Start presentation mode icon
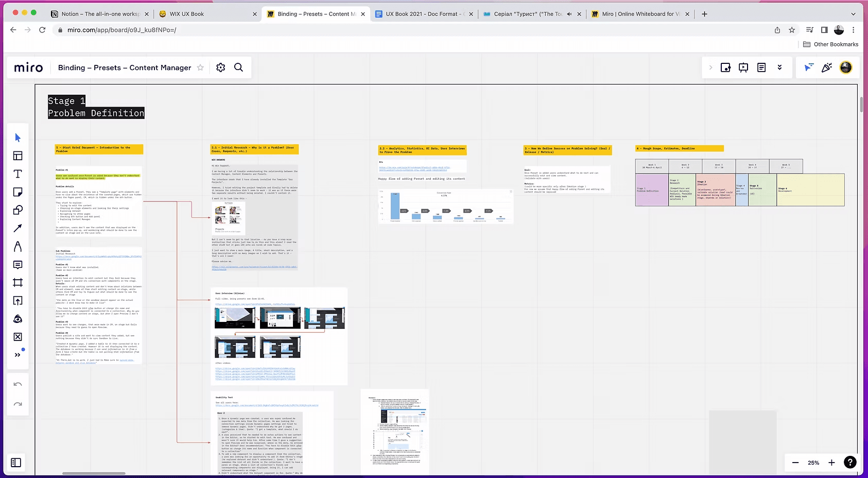Image resolution: width=868 pixels, height=478 pixels. [743, 67]
